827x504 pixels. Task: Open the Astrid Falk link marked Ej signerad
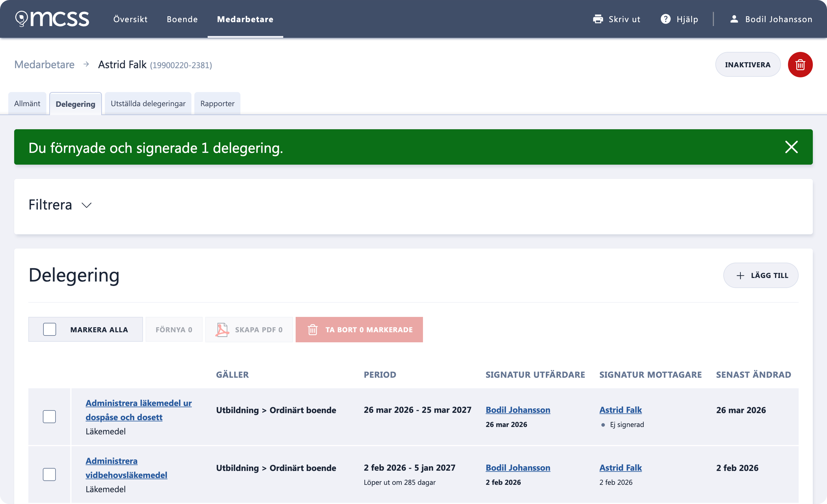[621, 410]
